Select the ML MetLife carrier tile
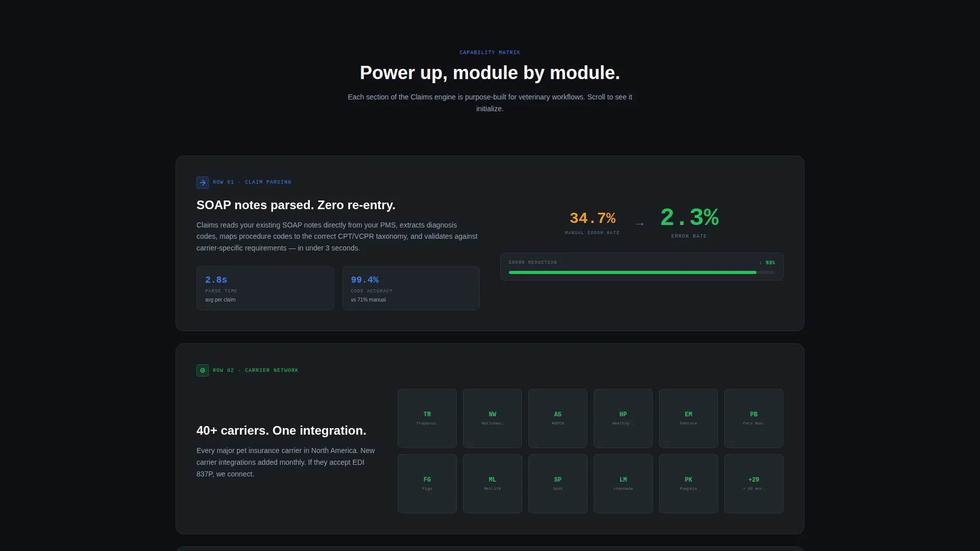The height and width of the screenshot is (551, 980). (493, 484)
